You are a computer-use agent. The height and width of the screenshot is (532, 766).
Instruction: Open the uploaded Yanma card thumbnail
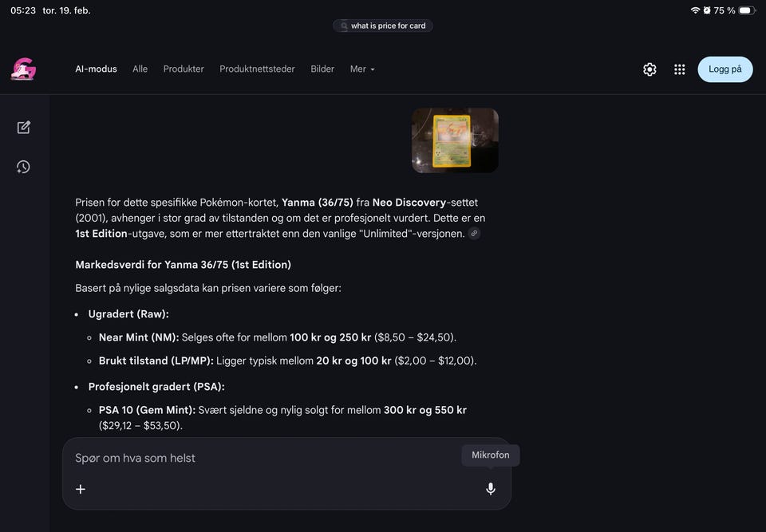456,140
